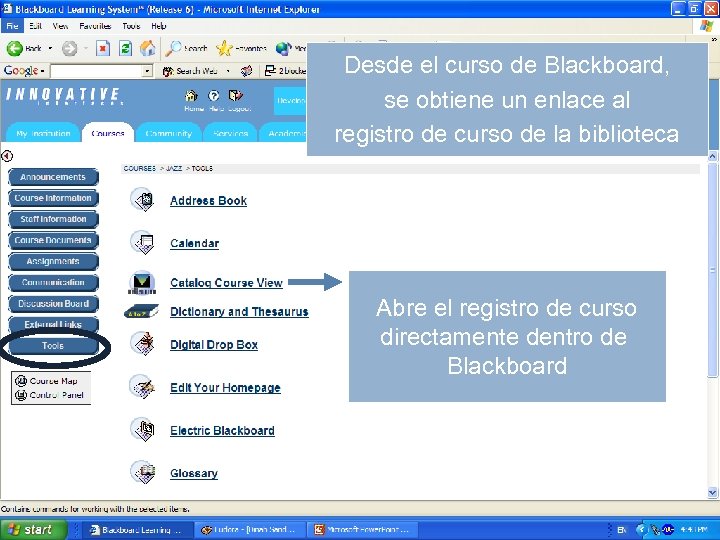Open the Calendar link
The height and width of the screenshot is (540, 720).
click(x=194, y=243)
